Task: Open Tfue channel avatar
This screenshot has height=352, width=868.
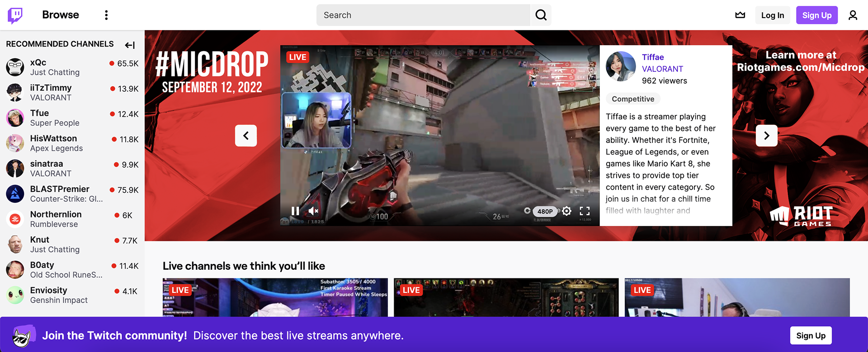Action: click(x=15, y=118)
